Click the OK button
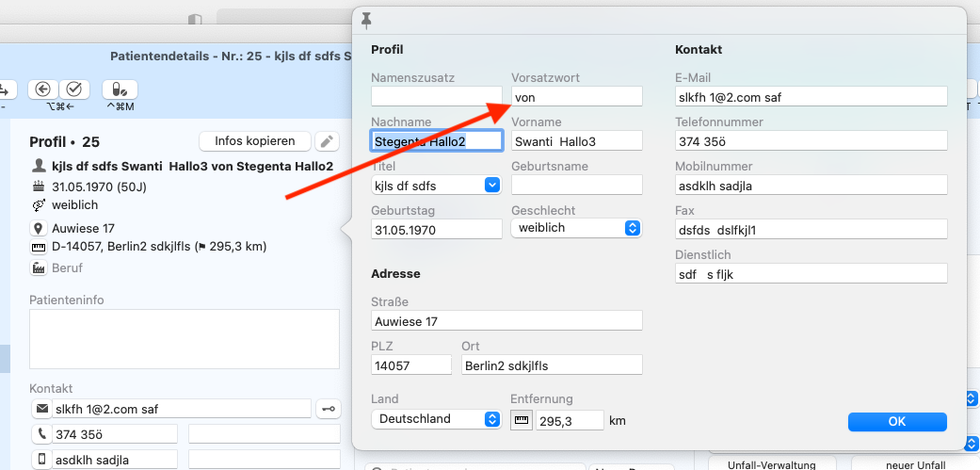The width and height of the screenshot is (980, 470). pos(897,422)
